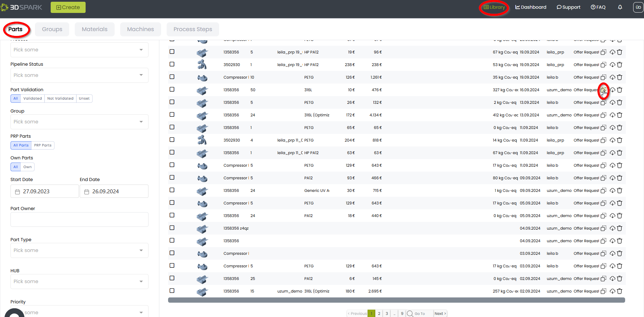Screen dimensions: 644x317
Task: Switch to the Materials tab
Action: tap(94, 29)
